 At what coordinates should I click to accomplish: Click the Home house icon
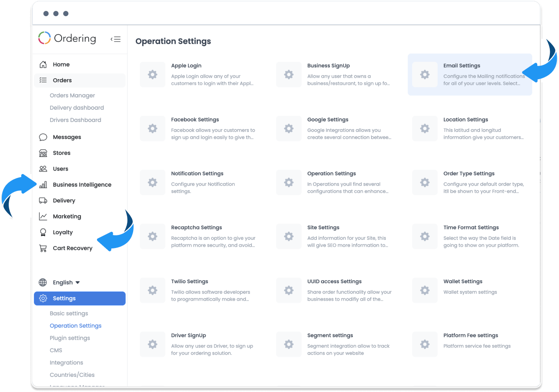[43, 64]
